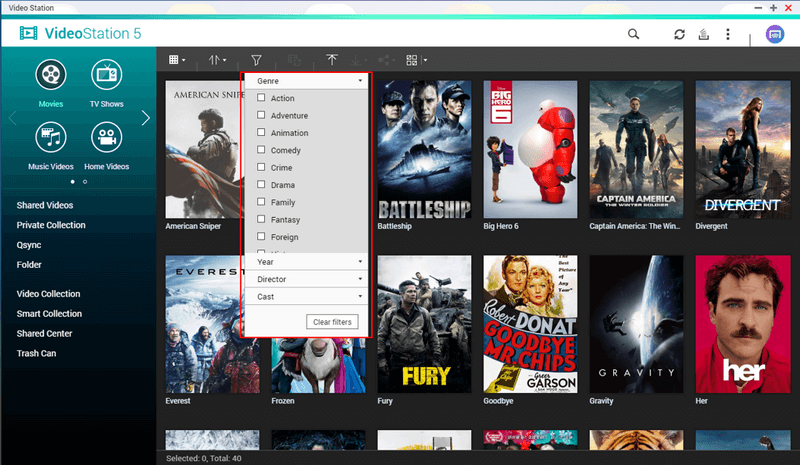The width and height of the screenshot is (800, 465).
Task: Select the second category page dot
Action: [85, 182]
